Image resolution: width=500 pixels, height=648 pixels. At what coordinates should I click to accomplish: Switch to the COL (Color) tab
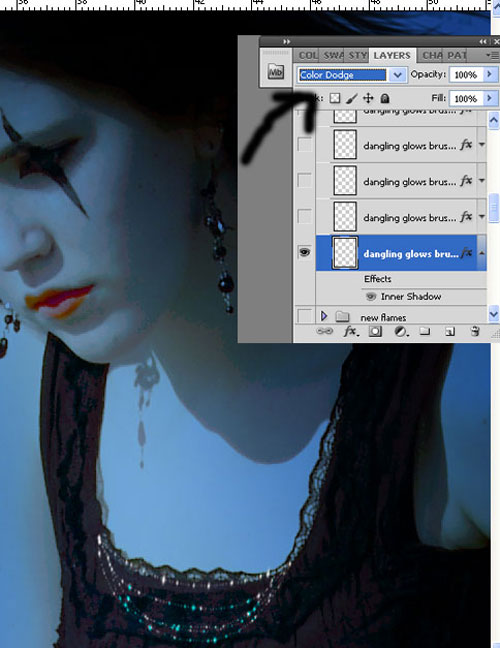click(307, 55)
